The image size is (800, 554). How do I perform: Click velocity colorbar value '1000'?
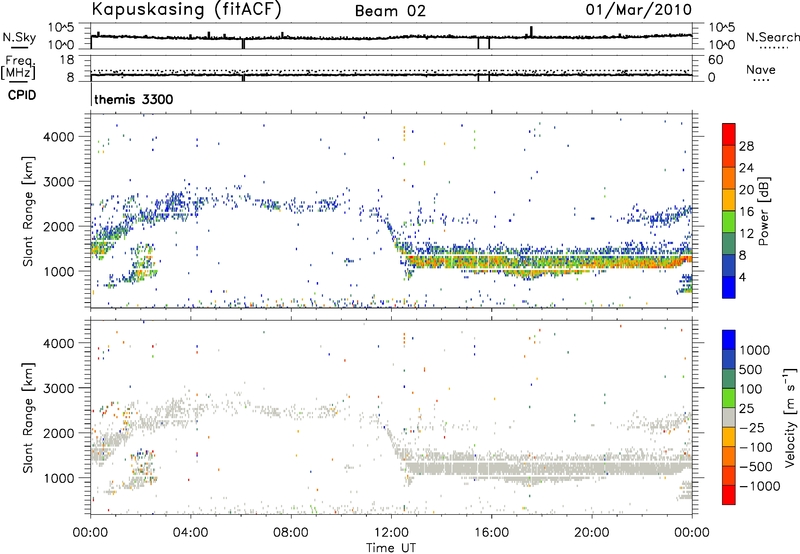(x=755, y=350)
